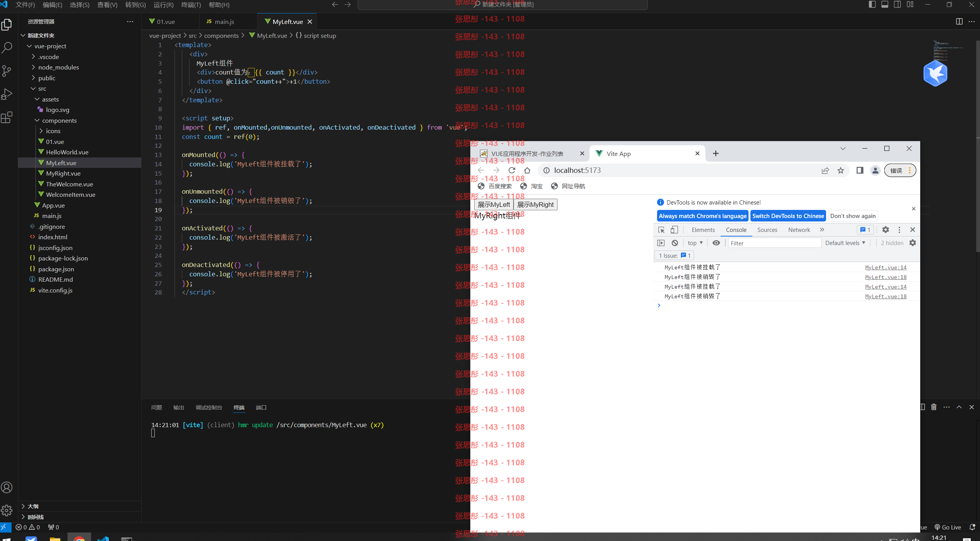Open the Explorer view in activity bar

(7, 24)
